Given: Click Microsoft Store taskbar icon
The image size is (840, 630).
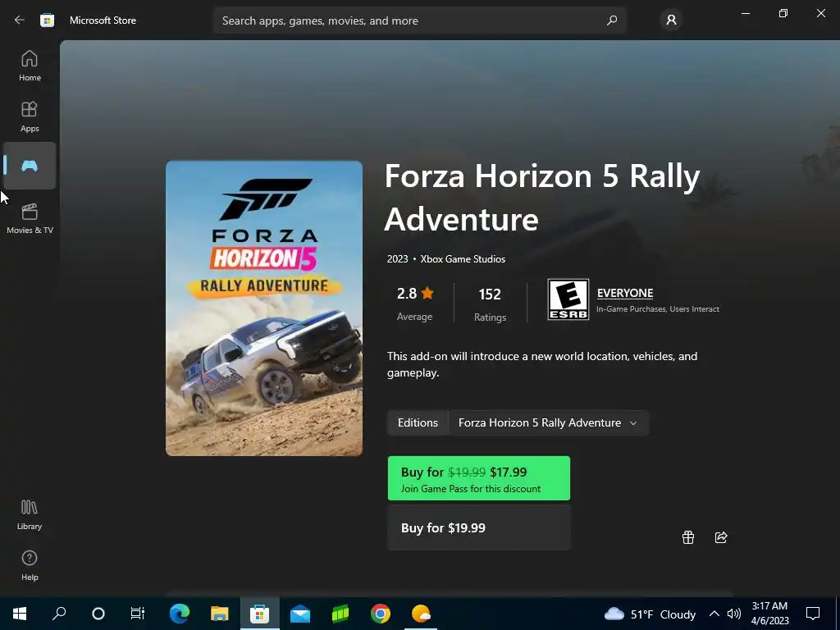Looking at the screenshot, I should coord(259,614).
